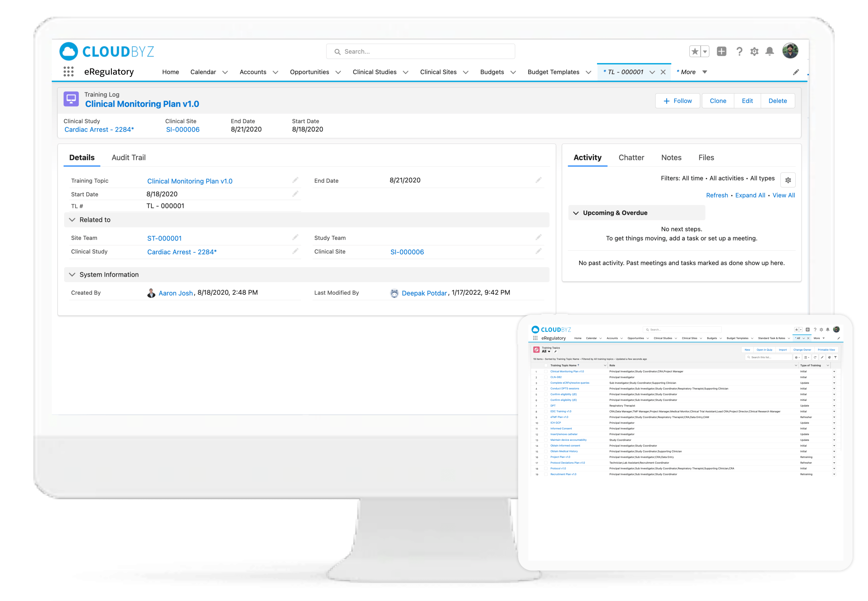
Task: Collapse the Related to section
Action: (72, 220)
